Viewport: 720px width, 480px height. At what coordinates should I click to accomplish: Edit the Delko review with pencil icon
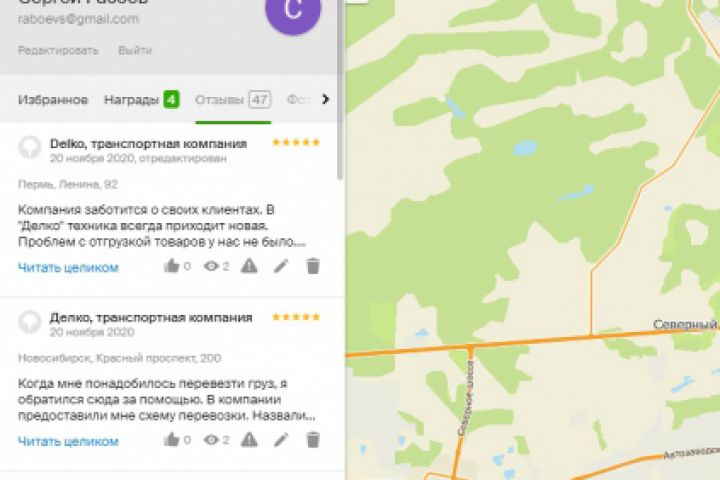point(281,265)
